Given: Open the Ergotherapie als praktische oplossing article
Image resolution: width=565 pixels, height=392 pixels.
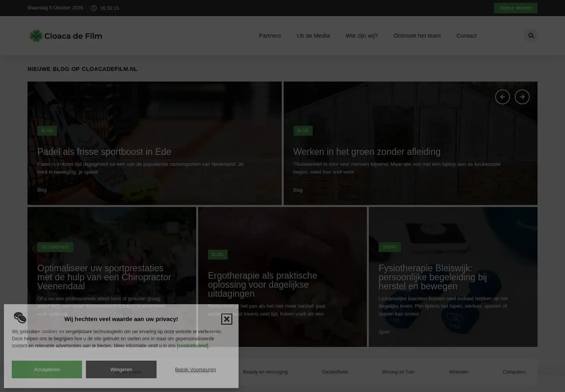Looking at the screenshot, I should [262, 285].
